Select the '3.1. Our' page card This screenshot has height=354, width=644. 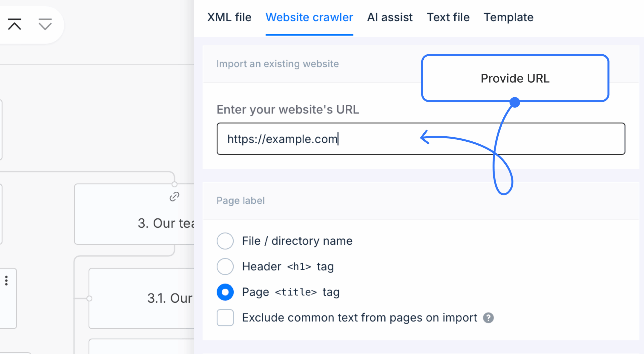pyautogui.click(x=141, y=298)
